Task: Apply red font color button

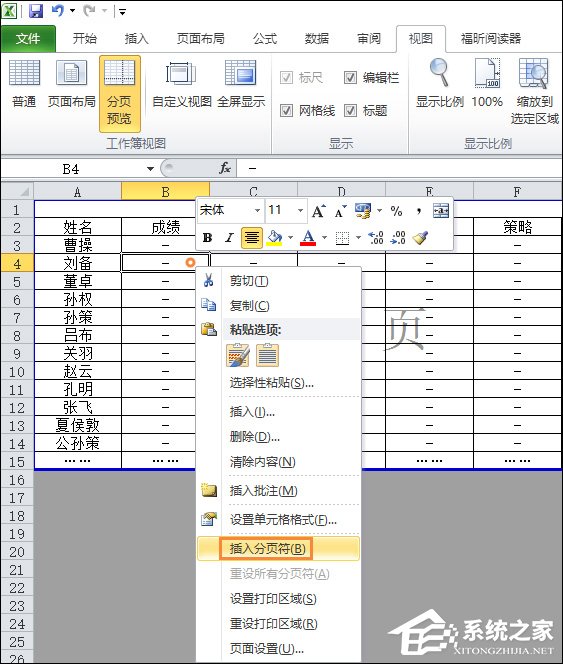Action: (308, 238)
